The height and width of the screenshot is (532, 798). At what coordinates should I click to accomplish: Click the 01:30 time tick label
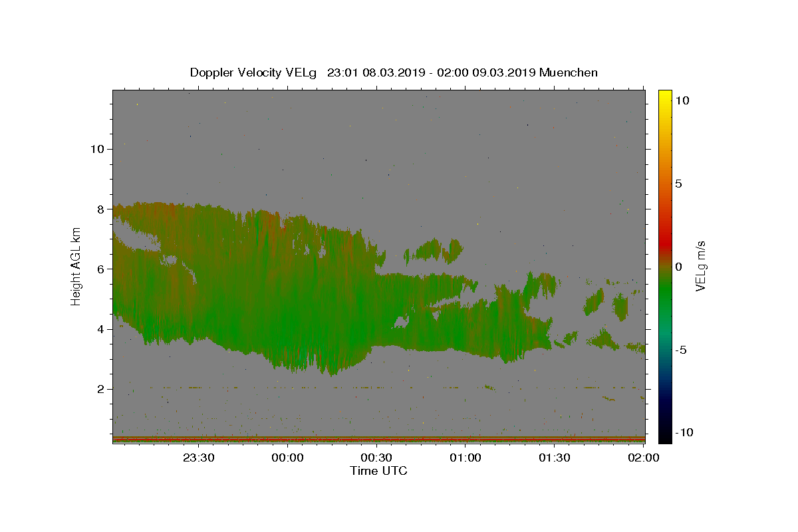click(555, 458)
